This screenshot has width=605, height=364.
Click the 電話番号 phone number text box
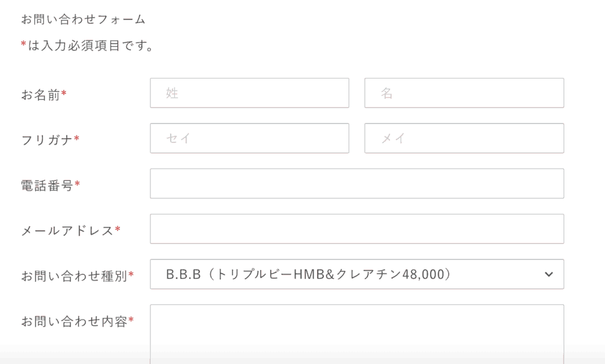(x=357, y=184)
